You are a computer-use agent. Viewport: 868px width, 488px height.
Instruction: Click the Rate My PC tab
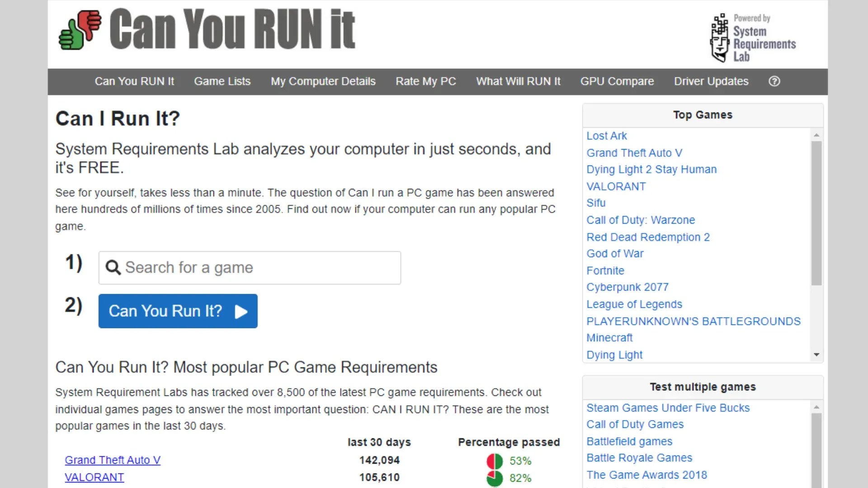(x=425, y=81)
